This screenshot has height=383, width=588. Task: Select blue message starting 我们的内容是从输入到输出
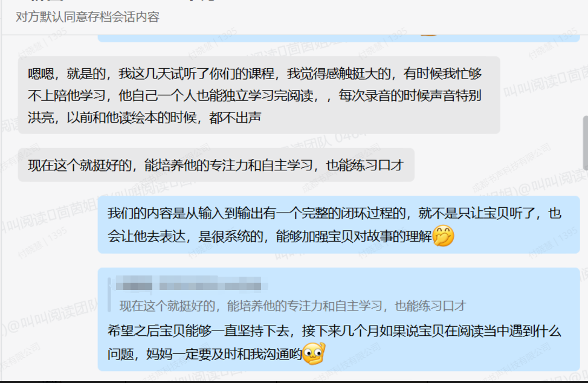(x=338, y=225)
